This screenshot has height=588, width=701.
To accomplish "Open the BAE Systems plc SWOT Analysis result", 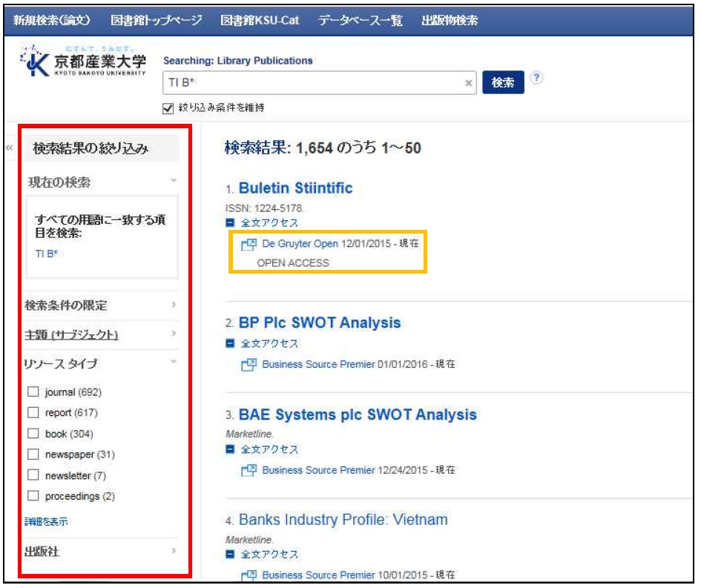I will click(x=358, y=414).
